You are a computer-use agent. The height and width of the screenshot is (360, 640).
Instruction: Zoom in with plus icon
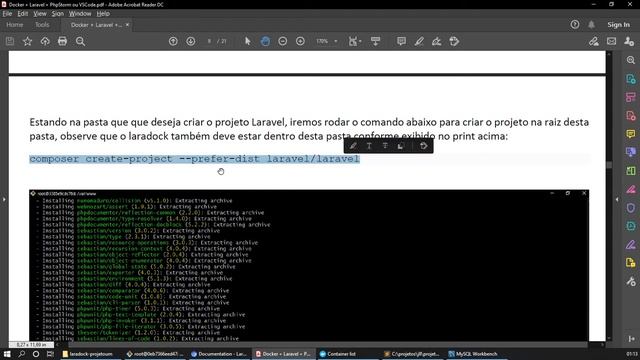point(300,41)
